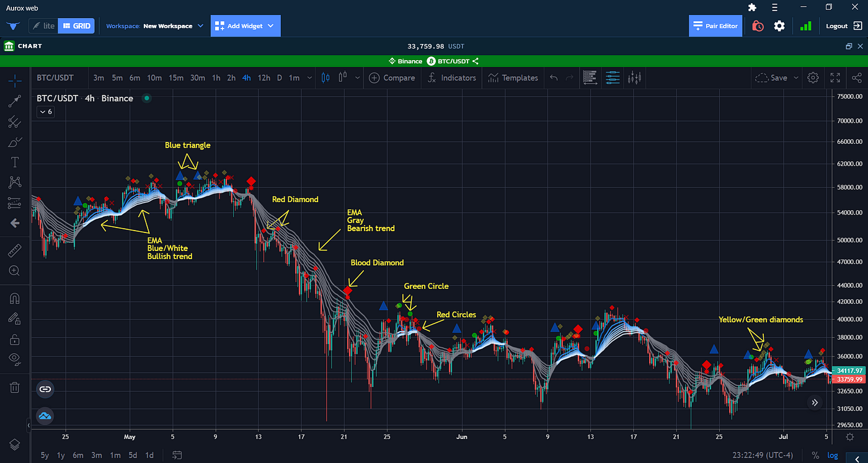Open the chart style chevron dropdown

pyautogui.click(x=357, y=78)
